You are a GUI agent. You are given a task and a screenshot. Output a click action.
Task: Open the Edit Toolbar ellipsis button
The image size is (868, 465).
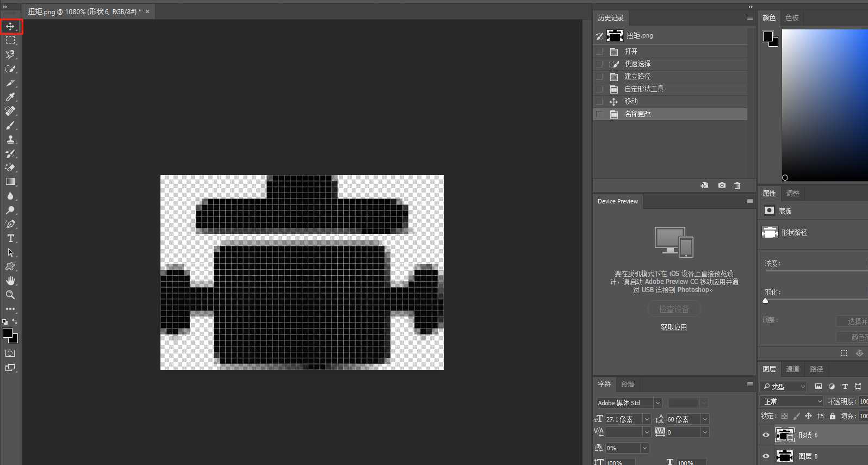click(x=10, y=309)
